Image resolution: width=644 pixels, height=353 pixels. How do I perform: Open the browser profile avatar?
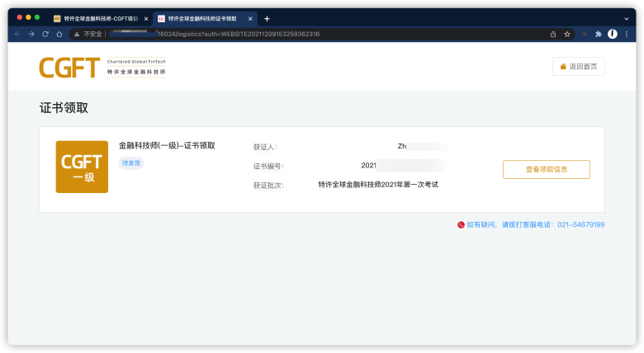(613, 34)
